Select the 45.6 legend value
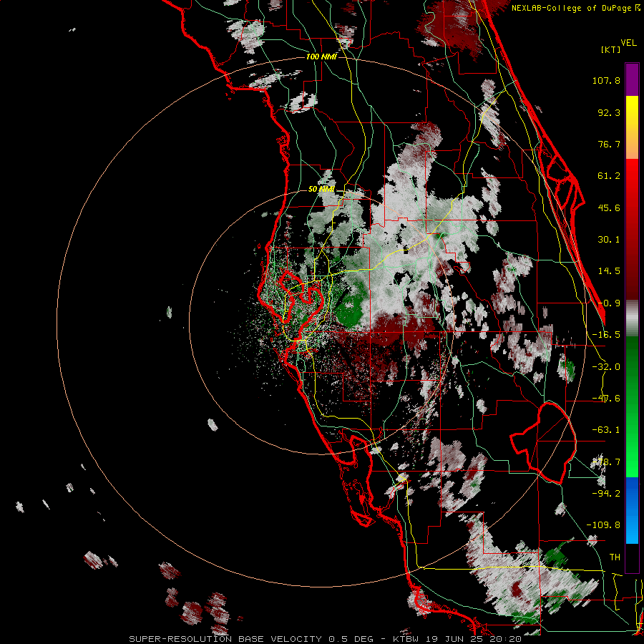 pos(609,208)
